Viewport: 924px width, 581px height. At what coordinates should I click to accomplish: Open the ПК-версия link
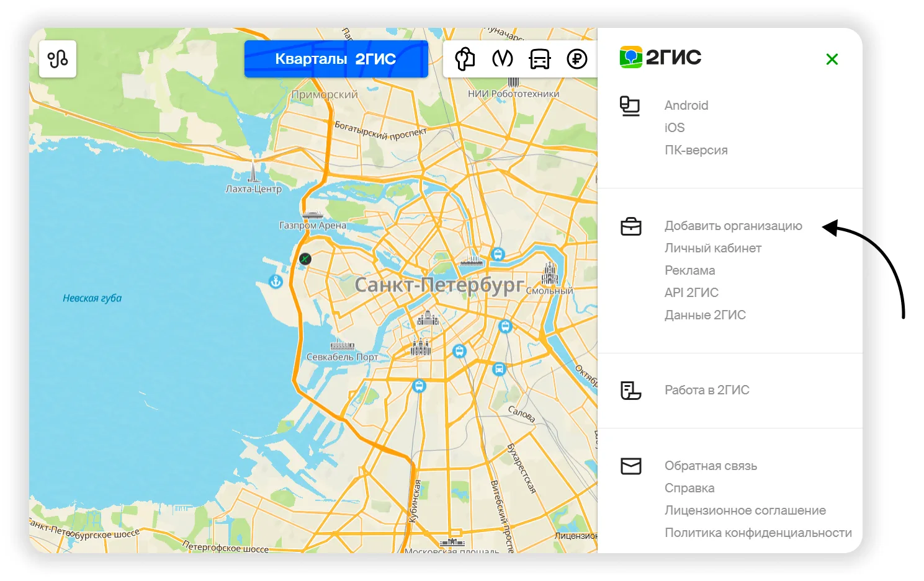pyautogui.click(x=696, y=150)
